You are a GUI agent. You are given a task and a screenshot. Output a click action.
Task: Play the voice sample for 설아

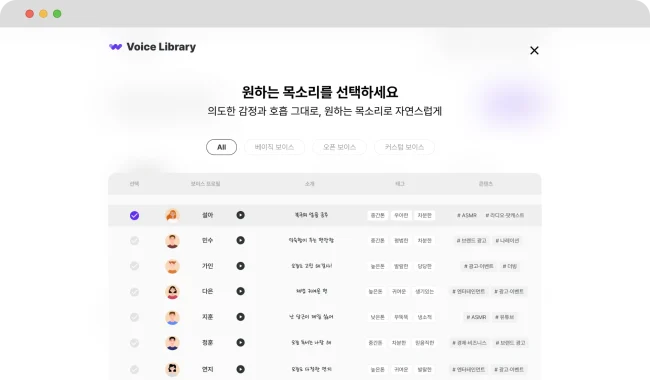click(240, 215)
